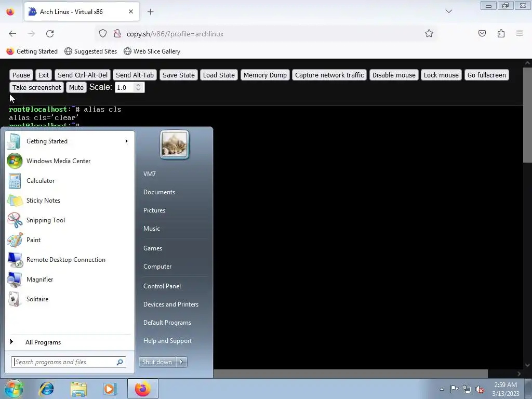
Task: Click Go fullscreen button
Action: click(486, 75)
